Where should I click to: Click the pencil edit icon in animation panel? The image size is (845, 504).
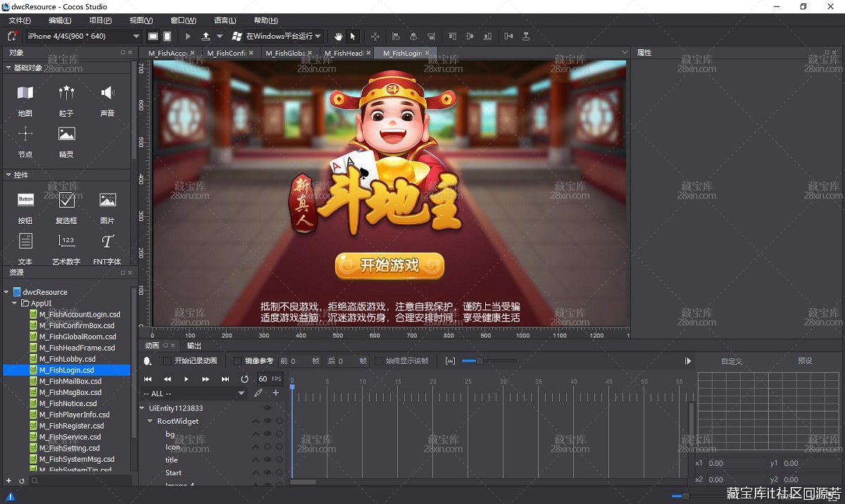coord(258,393)
